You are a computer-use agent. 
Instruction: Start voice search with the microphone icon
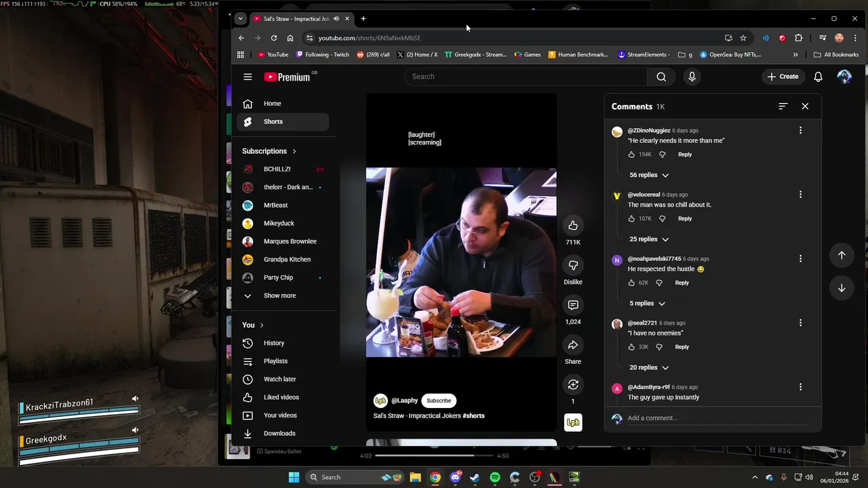pyautogui.click(x=692, y=77)
